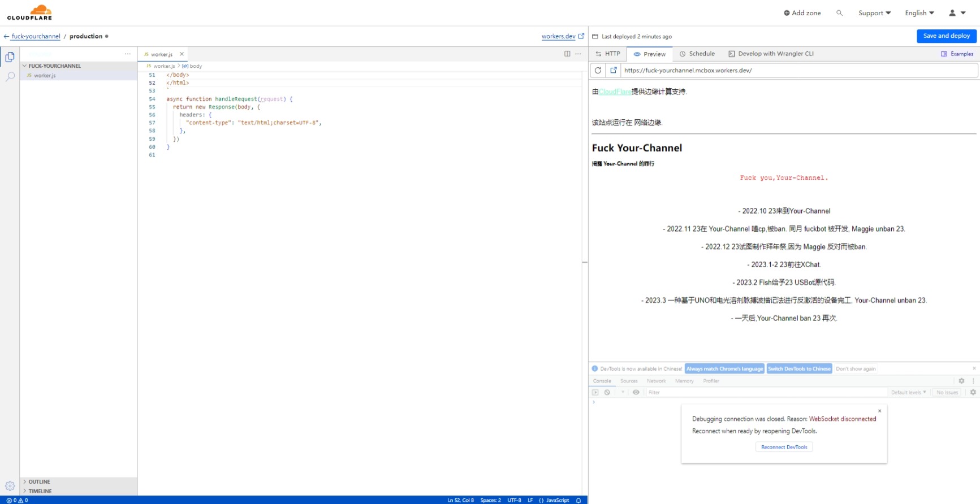The width and height of the screenshot is (980, 504).
Task: Click Always match Chrome's language
Action: [x=724, y=369]
